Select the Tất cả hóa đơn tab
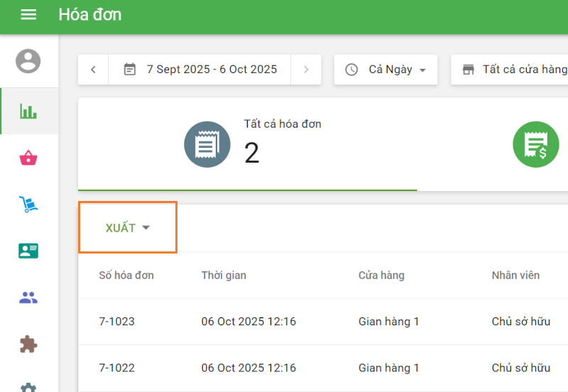Screen dimensions: 568x392 [x=247, y=144]
